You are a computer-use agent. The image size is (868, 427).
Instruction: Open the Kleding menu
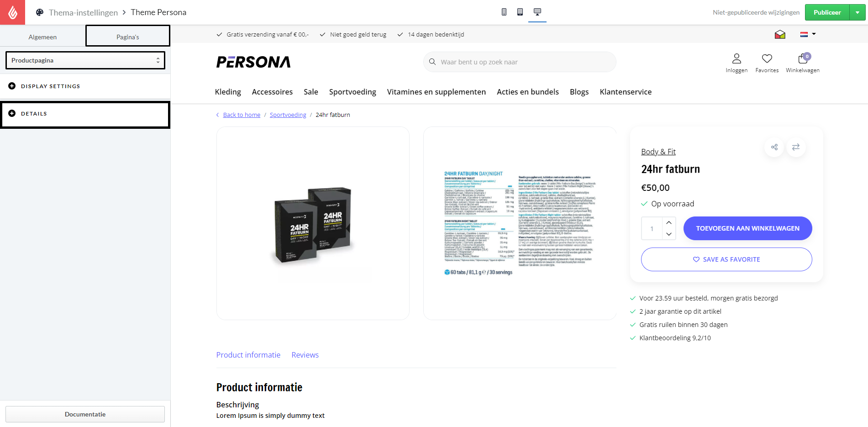[228, 92]
